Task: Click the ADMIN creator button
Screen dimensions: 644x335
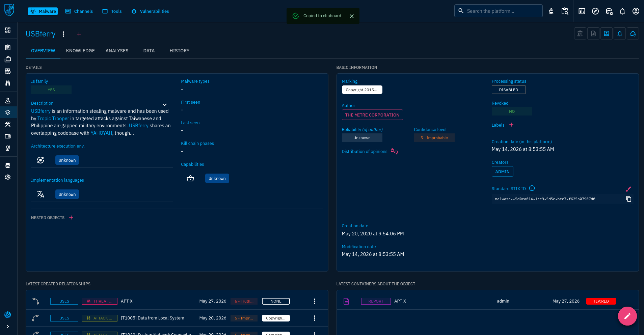Action: click(503, 172)
